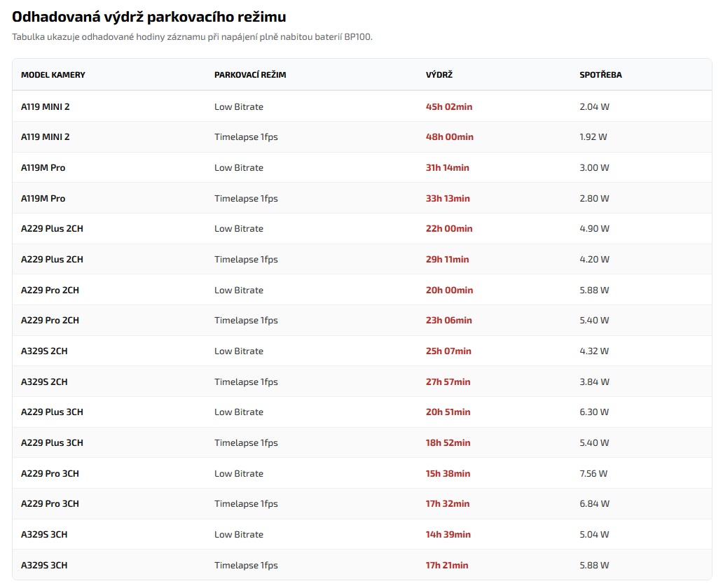Click the 18h 52min runtime cell
Viewport: 723px width, 588px height.
coord(448,443)
